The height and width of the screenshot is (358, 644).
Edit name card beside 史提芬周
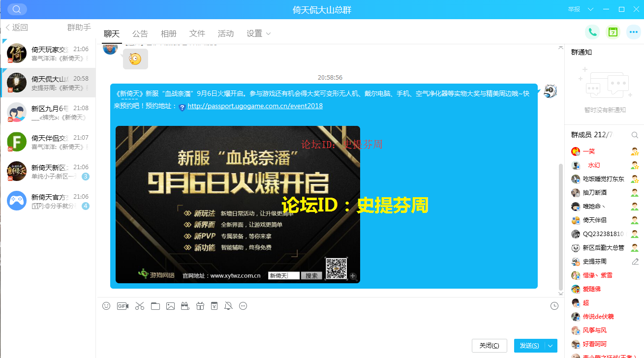click(x=635, y=262)
